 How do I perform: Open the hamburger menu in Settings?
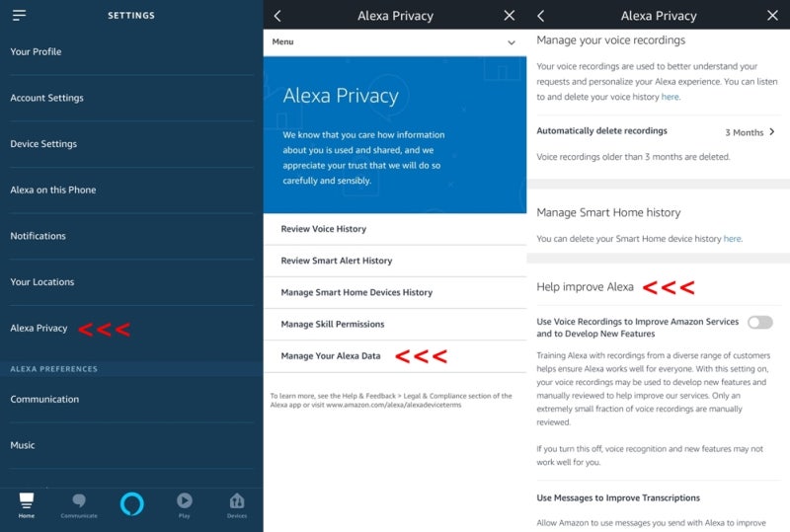(19, 15)
